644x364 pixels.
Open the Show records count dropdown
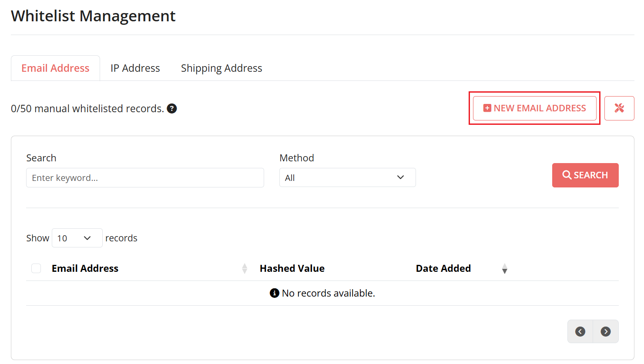pyautogui.click(x=77, y=238)
